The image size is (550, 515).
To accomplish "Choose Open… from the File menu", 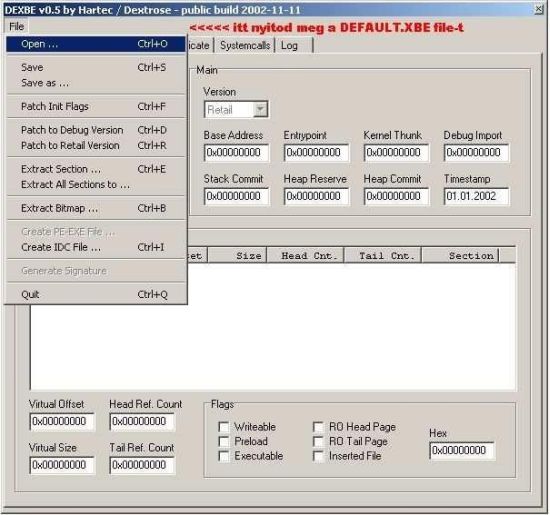I will [x=95, y=44].
